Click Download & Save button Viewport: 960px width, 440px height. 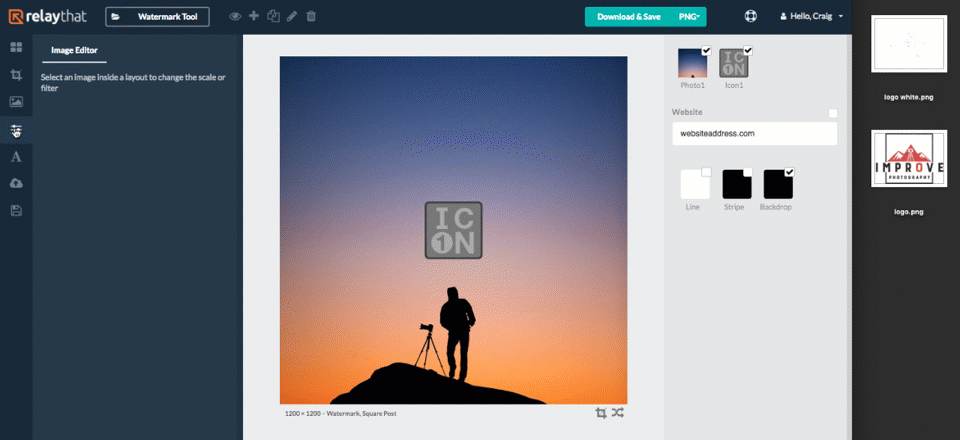coord(629,17)
